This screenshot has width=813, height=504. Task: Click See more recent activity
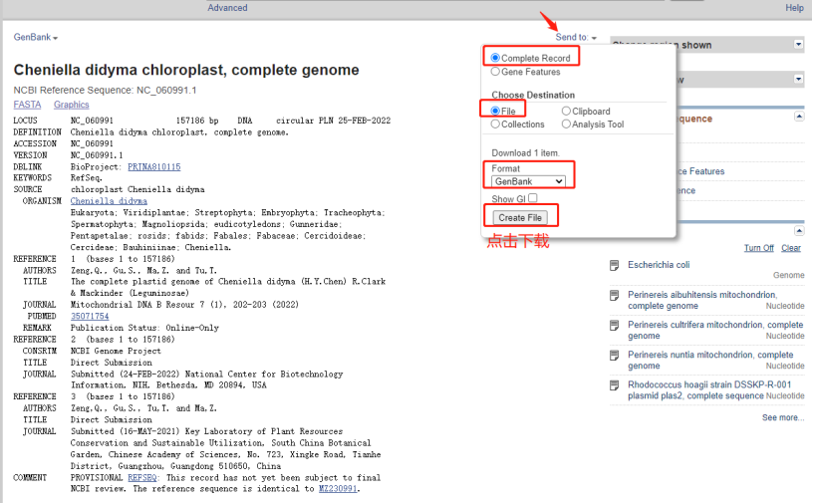click(783, 418)
